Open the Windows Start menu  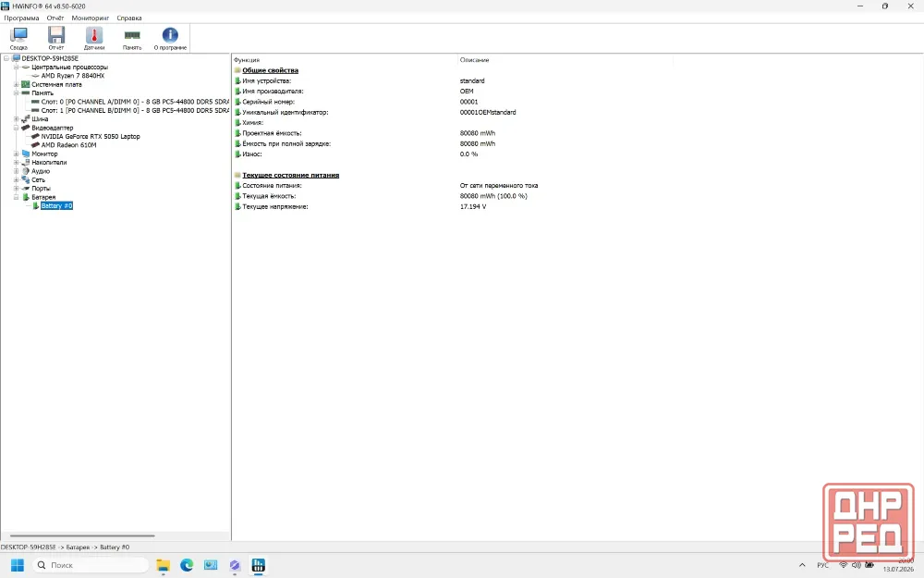[17, 565]
